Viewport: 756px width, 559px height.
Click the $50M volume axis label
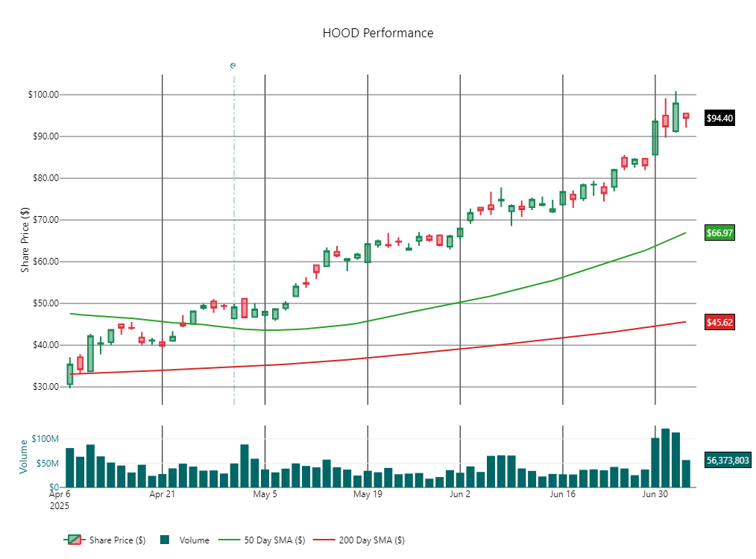tap(48, 464)
